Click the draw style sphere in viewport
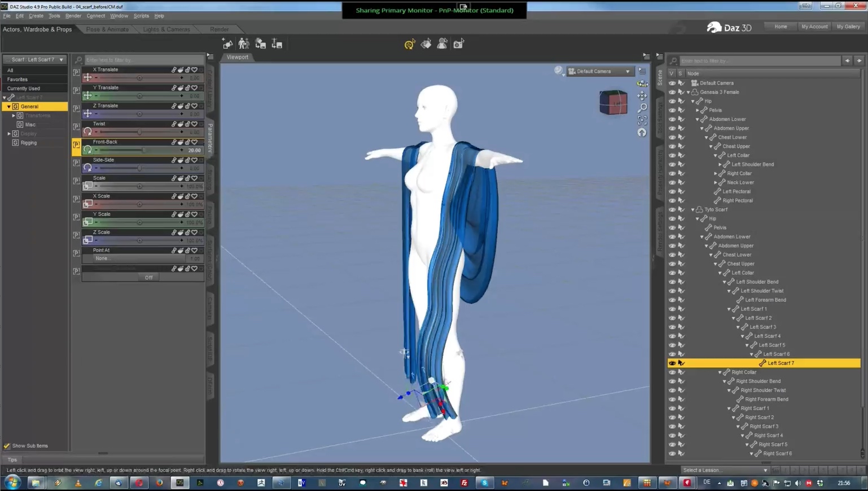The height and width of the screenshot is (491, 868). click(558, 71)
